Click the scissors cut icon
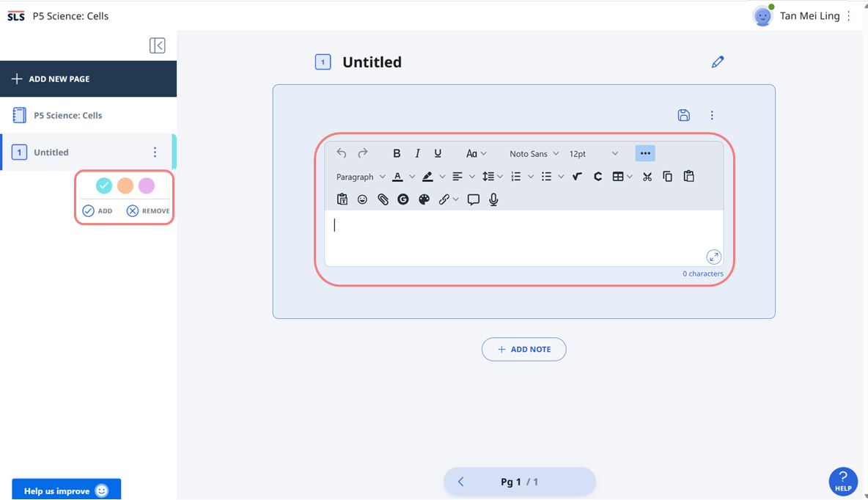The height and width of the screenshot is (500, 868). [x=647, y=177]
